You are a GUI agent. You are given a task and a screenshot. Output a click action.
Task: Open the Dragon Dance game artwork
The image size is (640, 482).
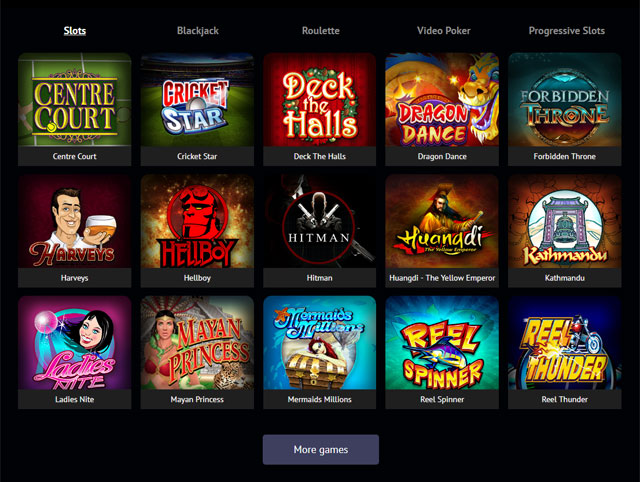click(x=442, y=100)
